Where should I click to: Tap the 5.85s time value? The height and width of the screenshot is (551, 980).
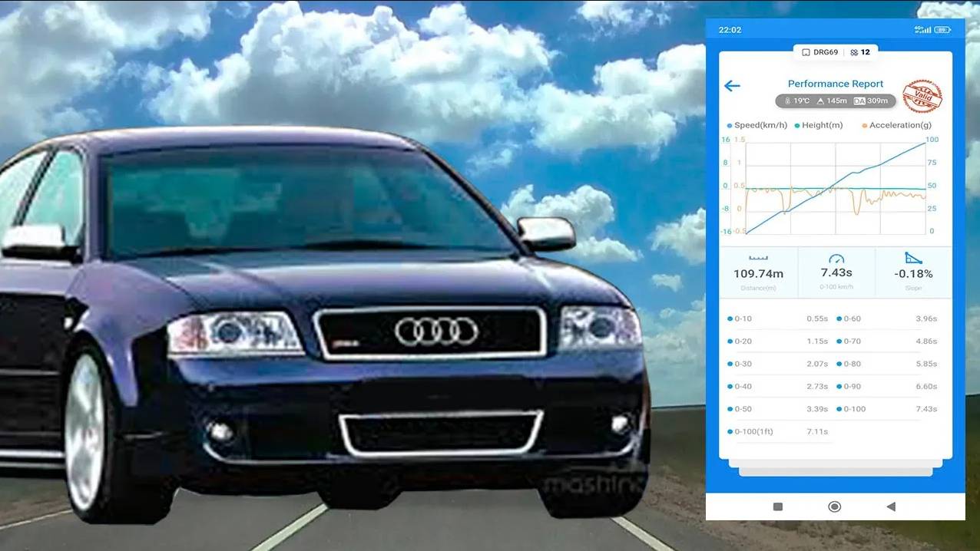click(926, 364)
